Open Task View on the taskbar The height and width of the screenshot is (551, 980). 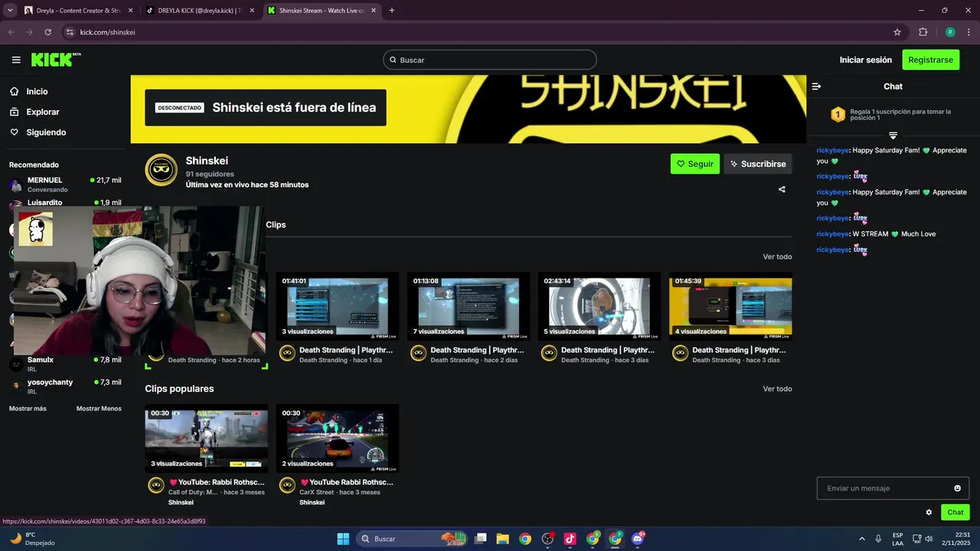(480, 539)
